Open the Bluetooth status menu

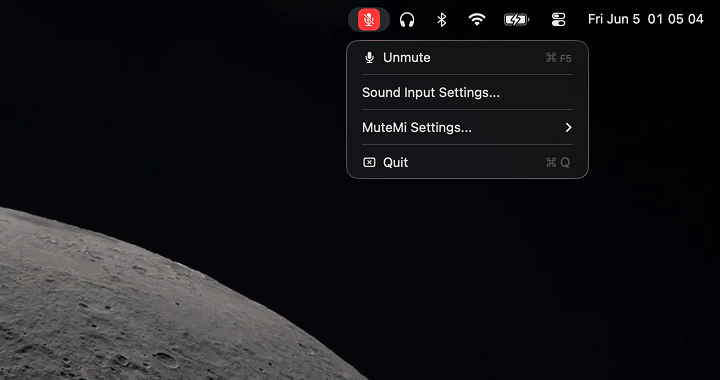click(441, 20)
